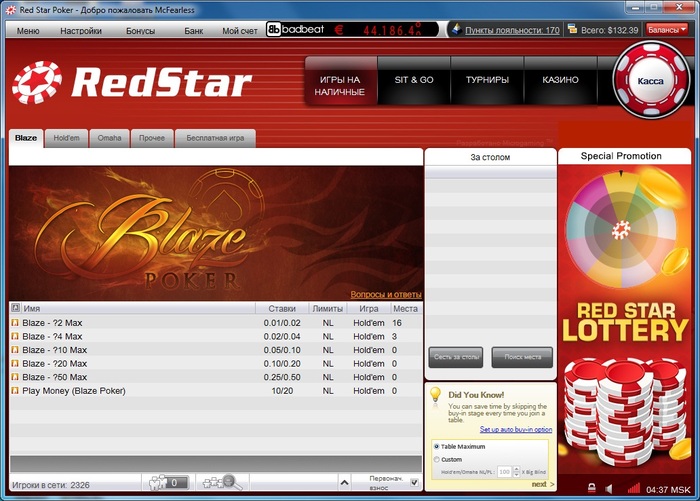Image resolution: width=700 pixels, height=501 pixels.
Task: Open the Меню menu
Action: tap(28, 31)
